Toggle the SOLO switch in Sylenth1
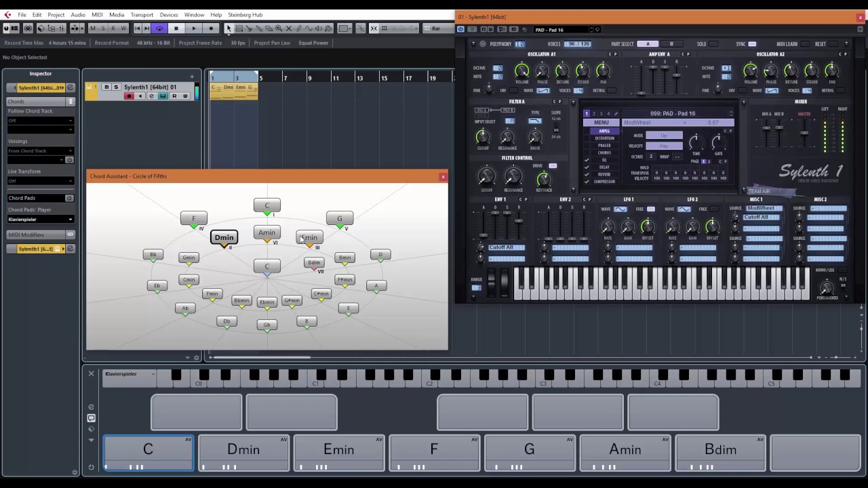868x488 pixels. click(713, 44)
